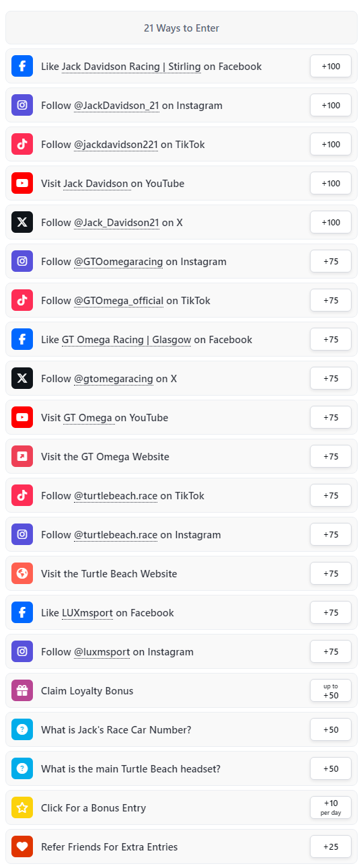The width and height of the screenshot is (363, 868).
Task: Click the heart icon for Refer Friends
Action: tap(22, 847)
